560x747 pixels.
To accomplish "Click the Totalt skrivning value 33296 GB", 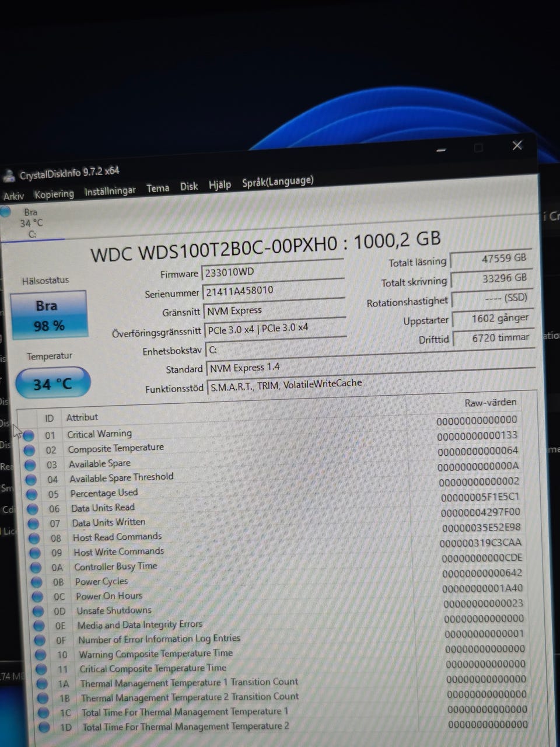I will tap(492, 278).
